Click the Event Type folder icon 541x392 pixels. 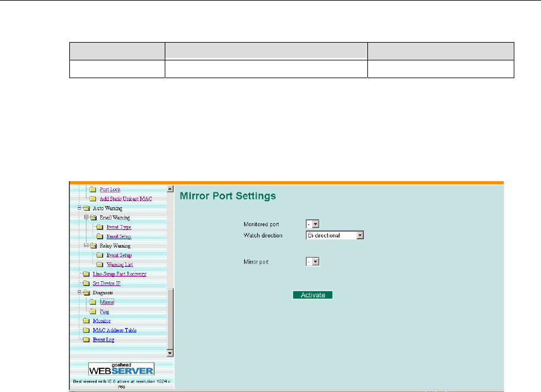100,227
